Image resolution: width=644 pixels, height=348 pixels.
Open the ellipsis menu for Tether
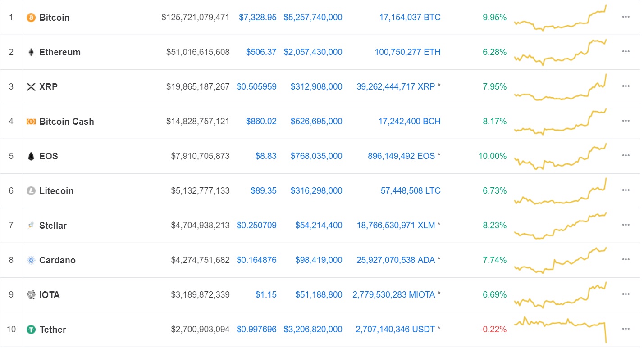626,329
